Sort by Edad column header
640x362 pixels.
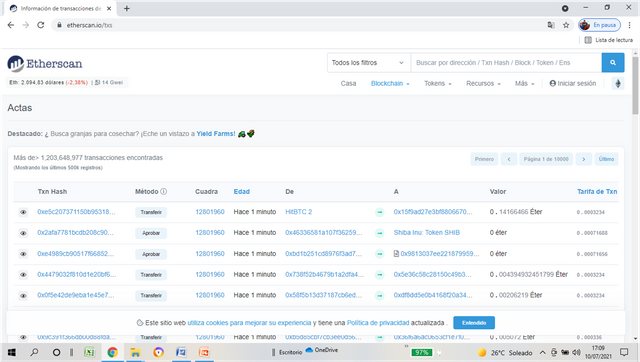242,191
